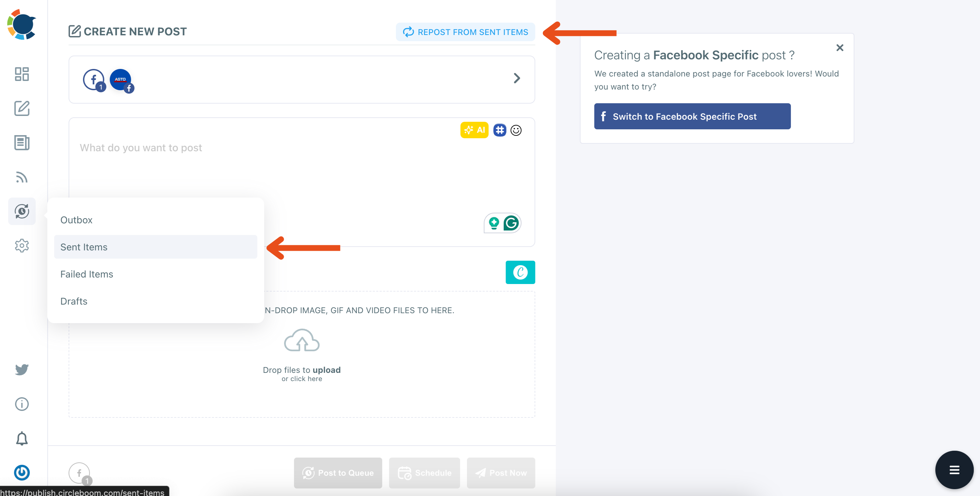Select the create post sidebar icon
The height and width of the screenshot is (496, 980).
coord(21,108)
